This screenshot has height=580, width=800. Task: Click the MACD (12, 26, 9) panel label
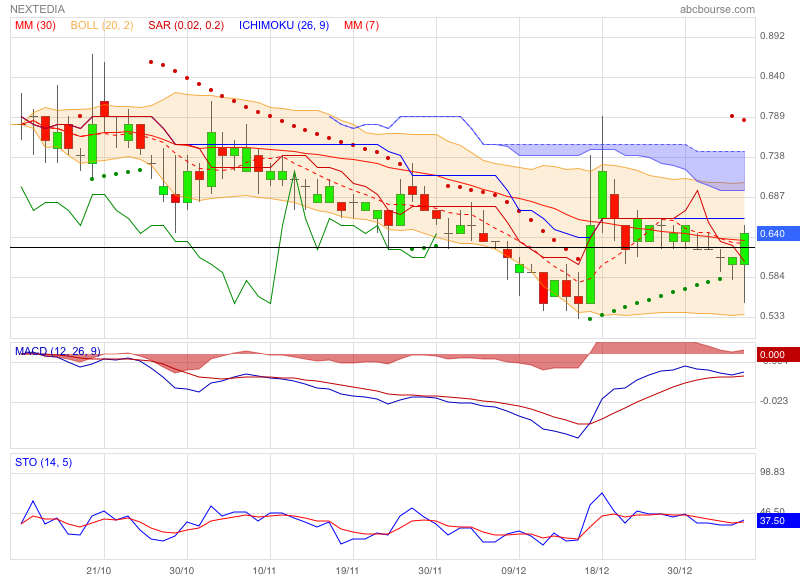(58, 351)
